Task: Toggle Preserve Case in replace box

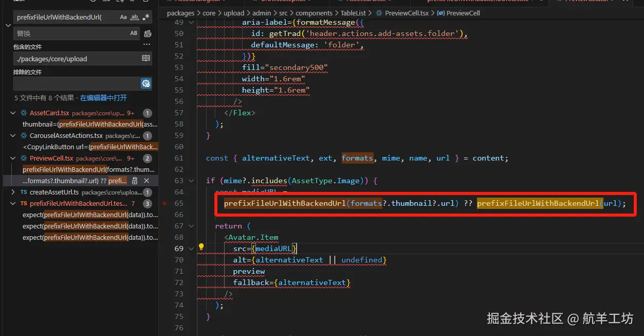Action: click(134, 33)
